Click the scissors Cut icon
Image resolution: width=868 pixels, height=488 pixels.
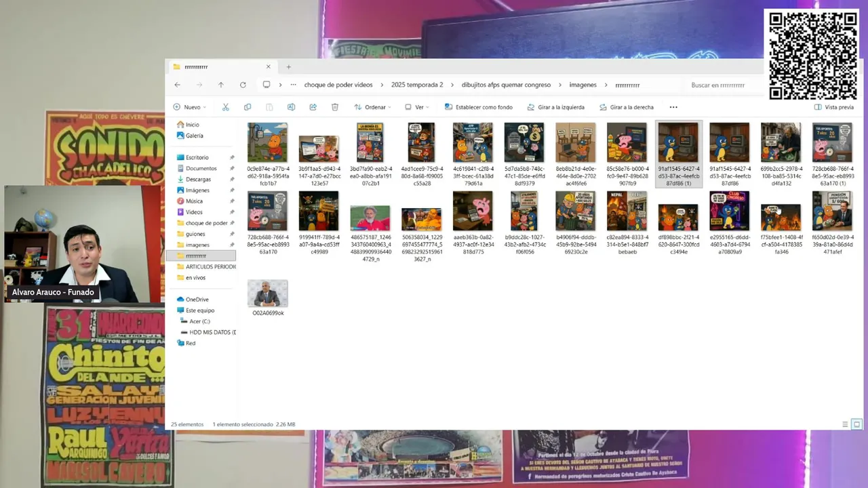click(x=226, y=107)
